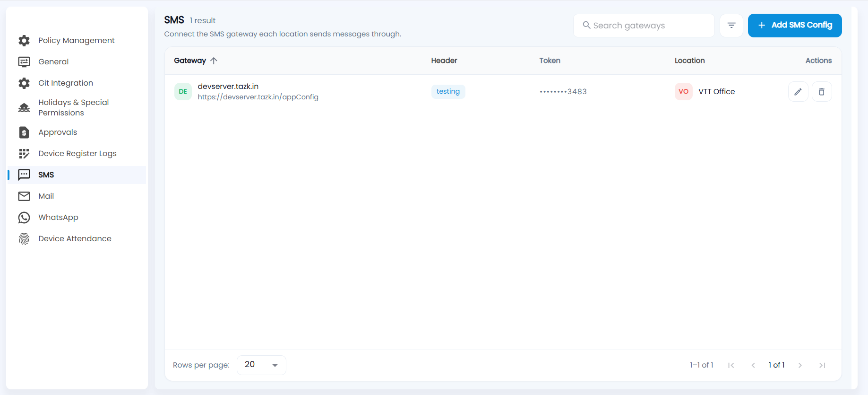Click the masked token ending 3483
The image size is (868, 395).
click(x=563, y=92)
